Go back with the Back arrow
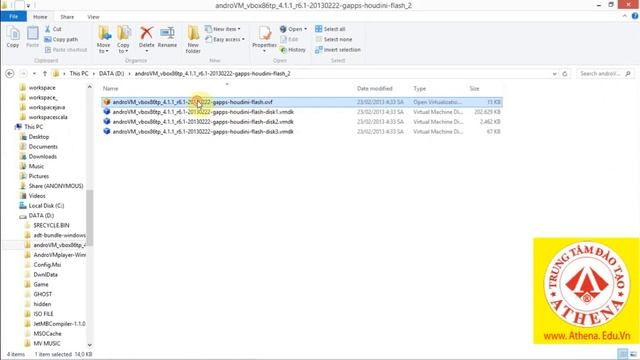The height and width of the screenshot is (360, 640). [9, 73]
